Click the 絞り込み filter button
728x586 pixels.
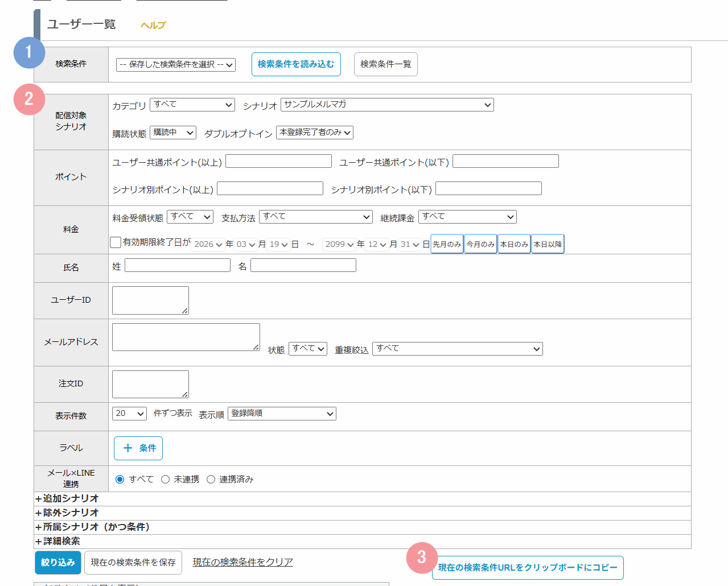point(57,562)
